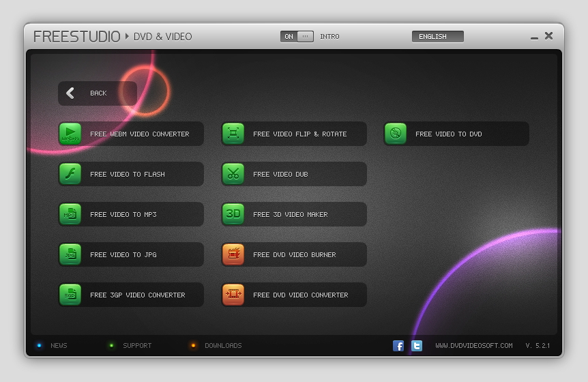Launch Free Video to Flash
The image size is (588, 382).
131,174
